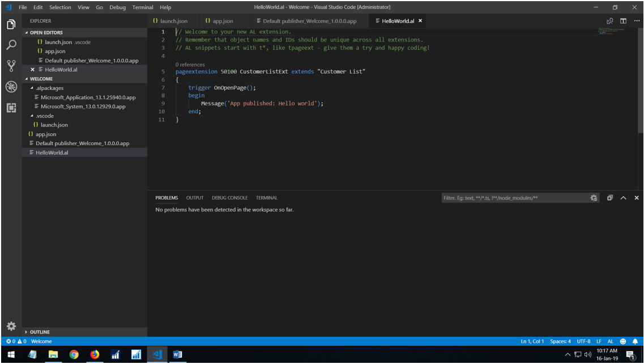Close the bottom panel
644x364 pixels.
click(x=637, y=198)
